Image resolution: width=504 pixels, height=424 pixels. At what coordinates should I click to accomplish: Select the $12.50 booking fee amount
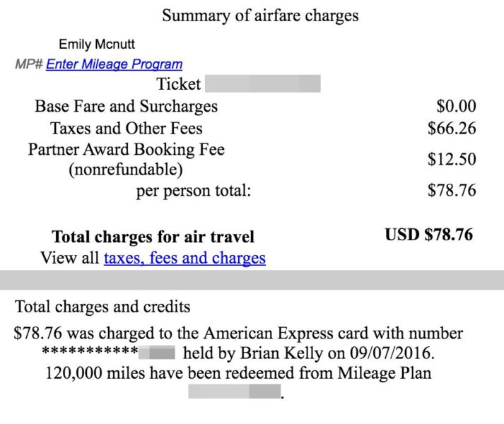pos(452,159)
